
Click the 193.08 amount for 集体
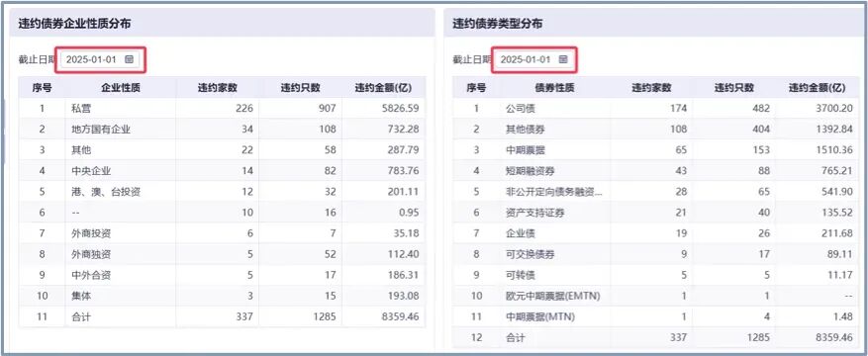pyautogui.click(x=403, y=297)
